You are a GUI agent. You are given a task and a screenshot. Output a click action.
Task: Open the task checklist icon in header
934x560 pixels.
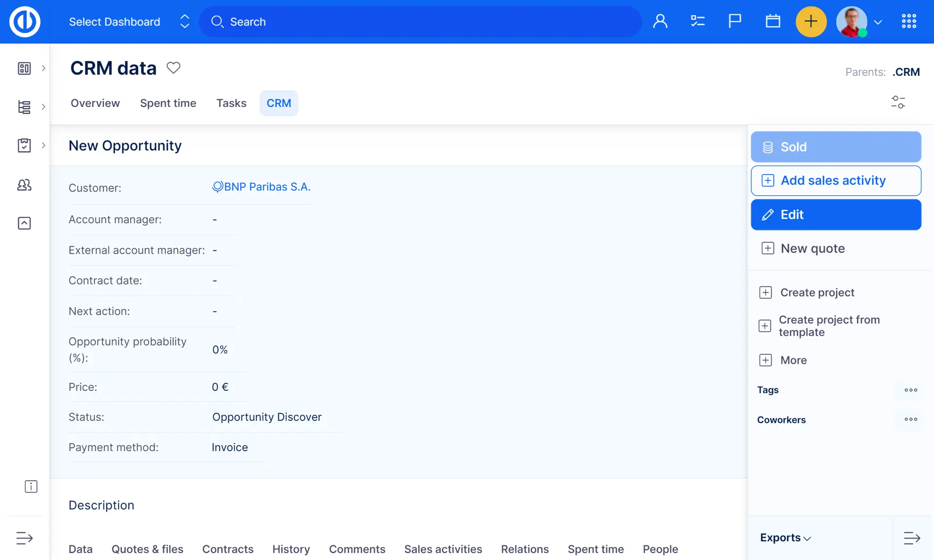(698, 21)
